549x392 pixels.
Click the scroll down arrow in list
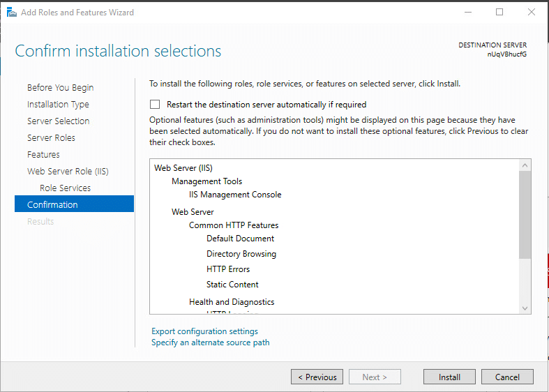525,308
